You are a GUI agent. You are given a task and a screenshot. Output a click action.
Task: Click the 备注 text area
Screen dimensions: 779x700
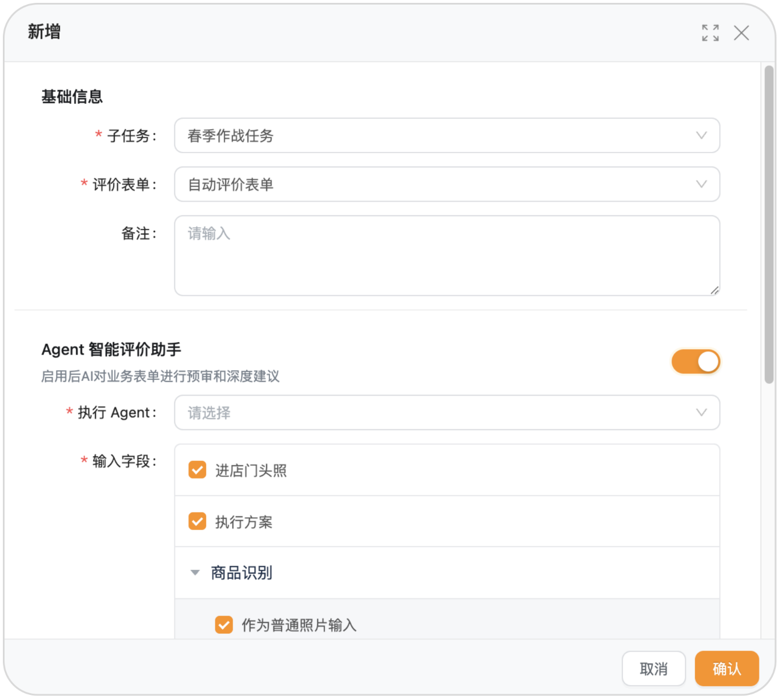pos(446,255)
